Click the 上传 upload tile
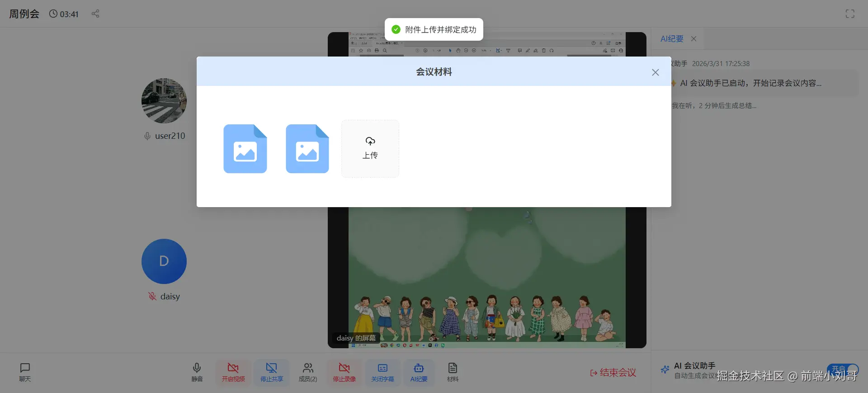The height and width of the screenshot is (393, 868). (x=370, y=148)
